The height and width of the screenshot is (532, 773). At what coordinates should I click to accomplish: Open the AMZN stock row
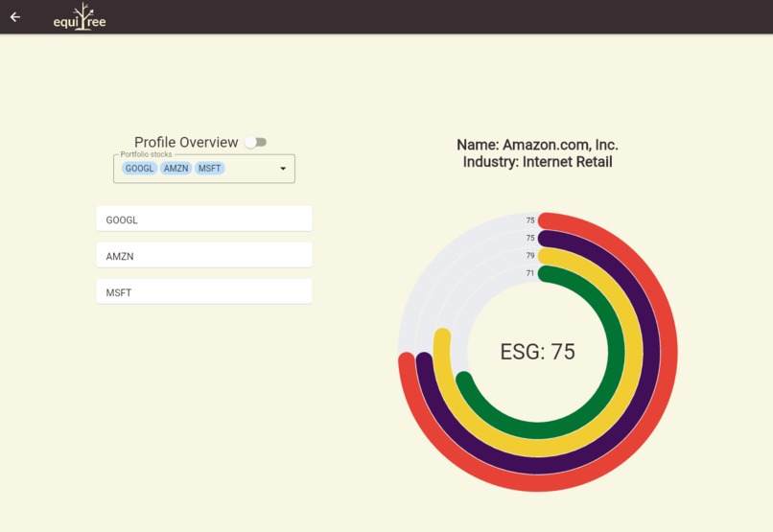tap(204, 255)
